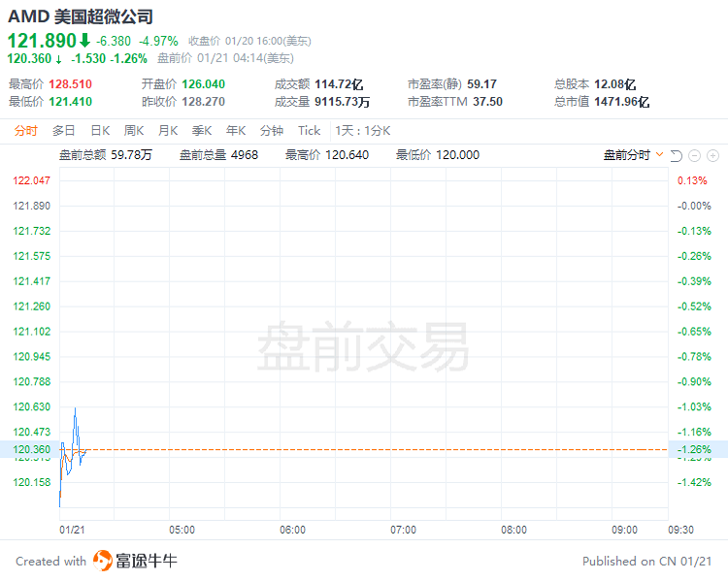
Task: Click the 122.047 axis label
Action: coord(32,180)
